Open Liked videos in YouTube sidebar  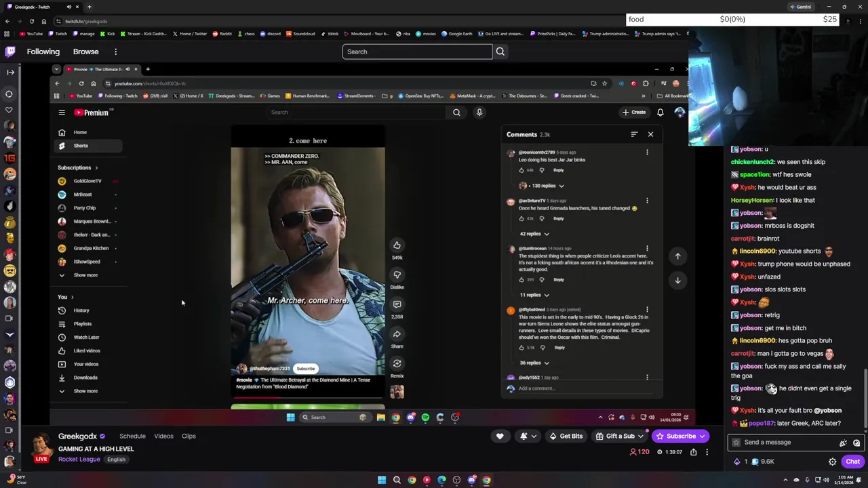click(x=88, y=350)
